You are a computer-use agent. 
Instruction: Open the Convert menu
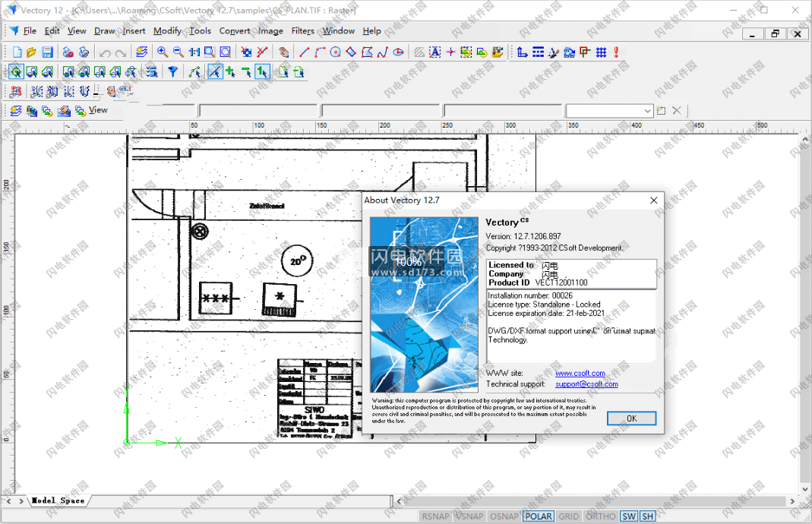tap(235, 30)
